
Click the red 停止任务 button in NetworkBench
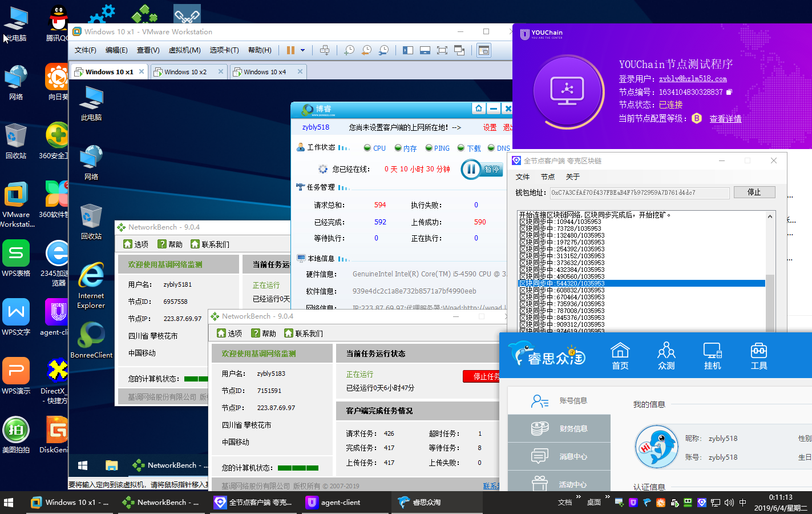tap(482, 376)
